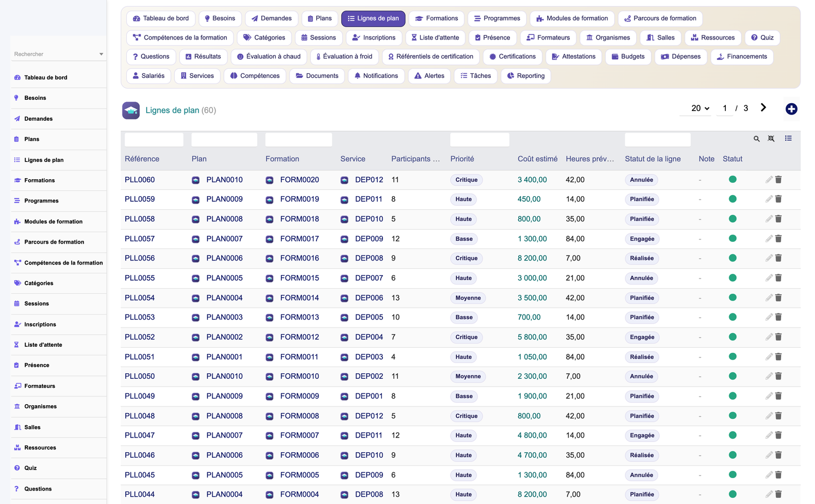
Task: Open Référentiels de certification tab
Action: click(x=431, y=56)
